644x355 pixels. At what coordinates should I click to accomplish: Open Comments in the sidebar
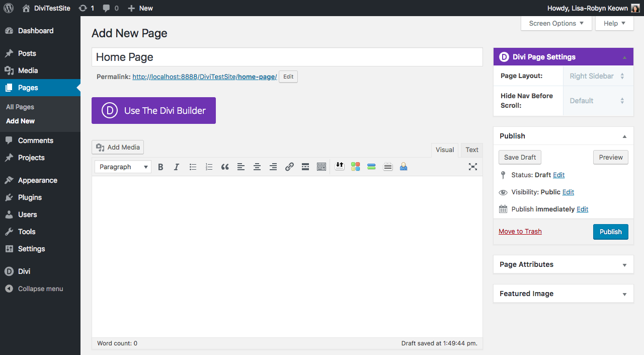coord(40,140)
